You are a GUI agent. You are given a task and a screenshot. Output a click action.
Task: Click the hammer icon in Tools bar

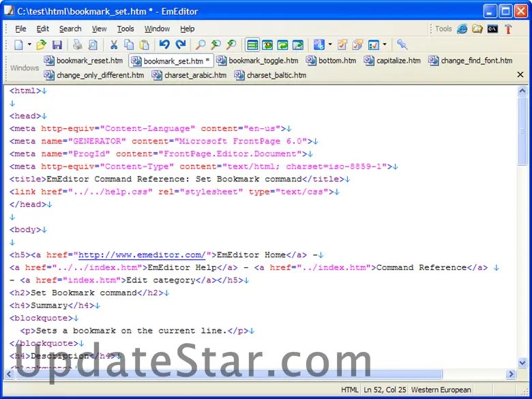508,29
